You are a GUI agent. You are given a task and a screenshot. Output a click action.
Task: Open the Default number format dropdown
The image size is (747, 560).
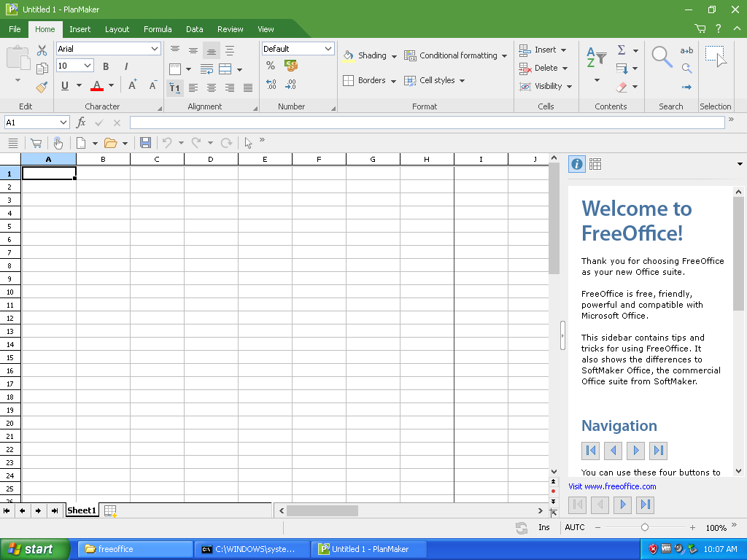(328, 49)
